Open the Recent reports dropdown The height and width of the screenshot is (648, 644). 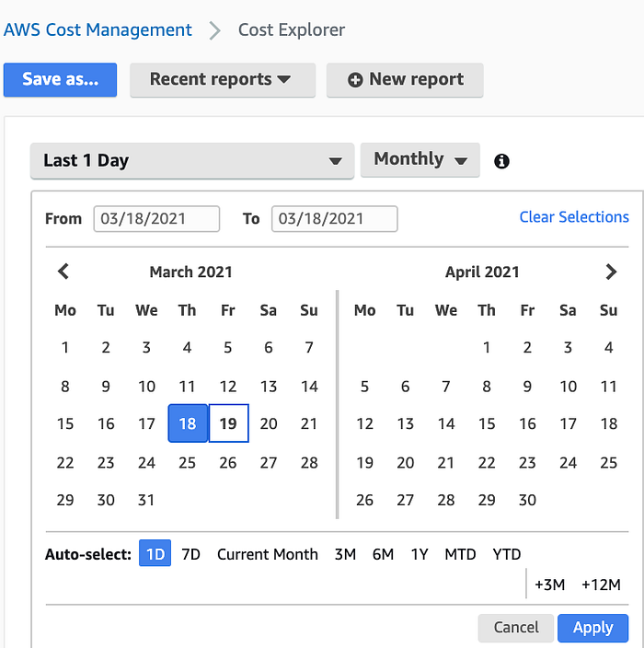coord(223,80)
